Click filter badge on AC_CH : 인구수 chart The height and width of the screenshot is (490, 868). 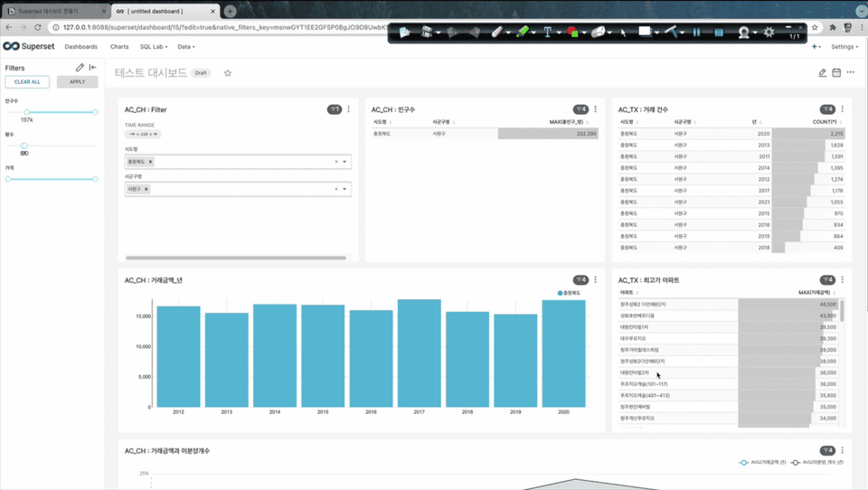(x=580, y=109)
